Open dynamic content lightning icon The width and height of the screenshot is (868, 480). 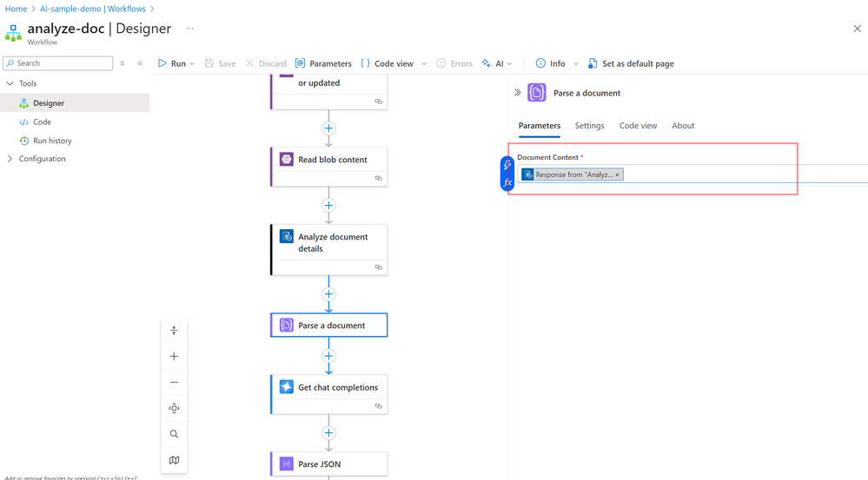(507, 165)
